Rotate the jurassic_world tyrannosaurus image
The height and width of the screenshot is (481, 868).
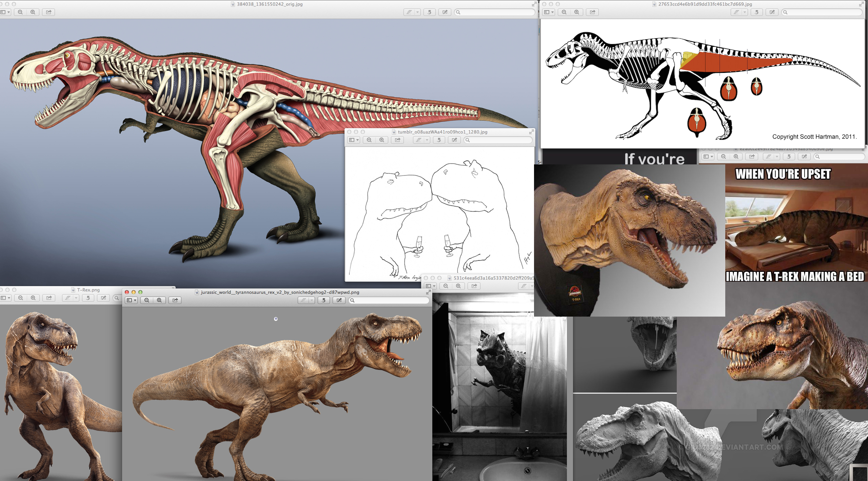pos(324,300)
